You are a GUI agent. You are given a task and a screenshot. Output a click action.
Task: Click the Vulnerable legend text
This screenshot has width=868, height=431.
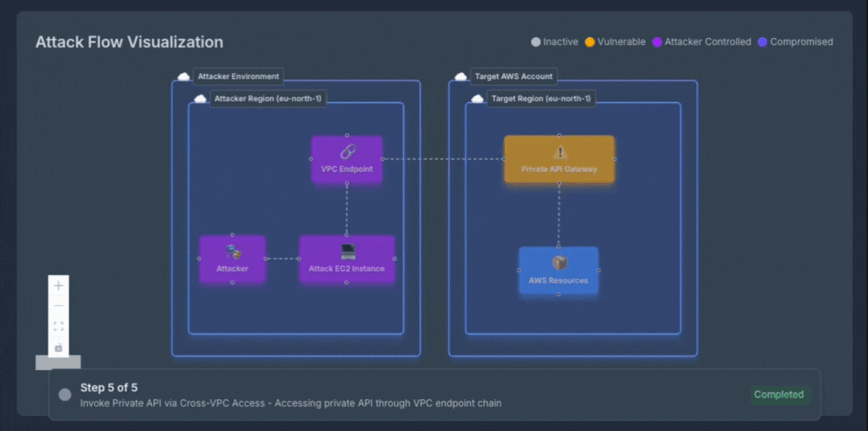[621, 42]
